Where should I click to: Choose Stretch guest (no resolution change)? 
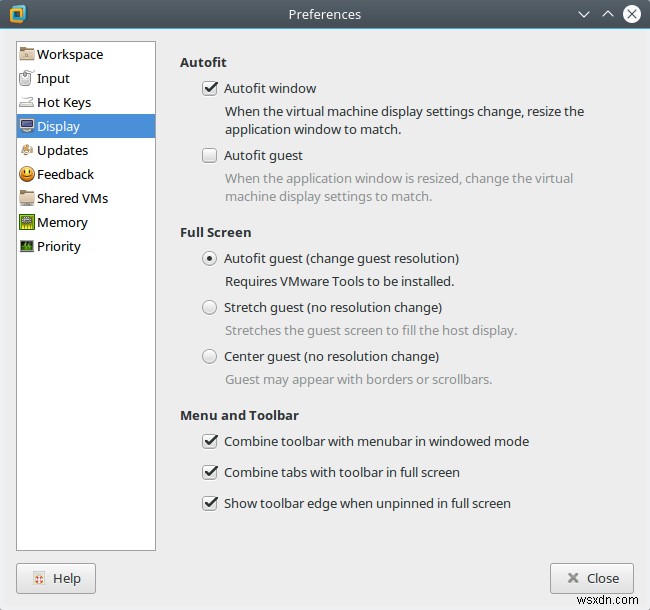click(x=209, y=307)
